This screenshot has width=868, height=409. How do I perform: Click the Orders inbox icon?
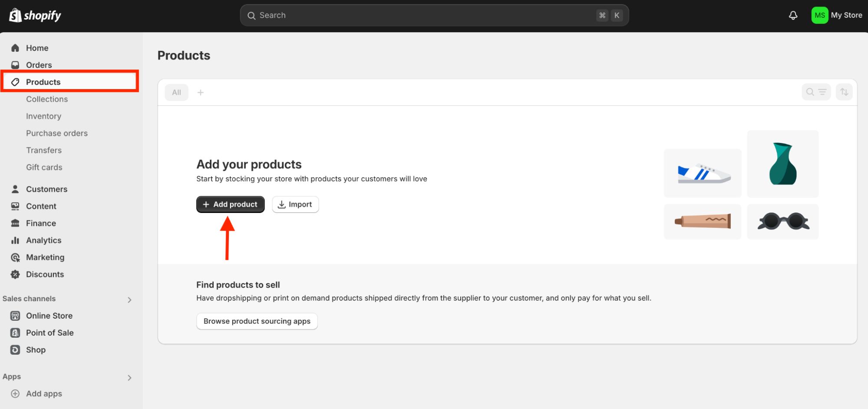15,65
